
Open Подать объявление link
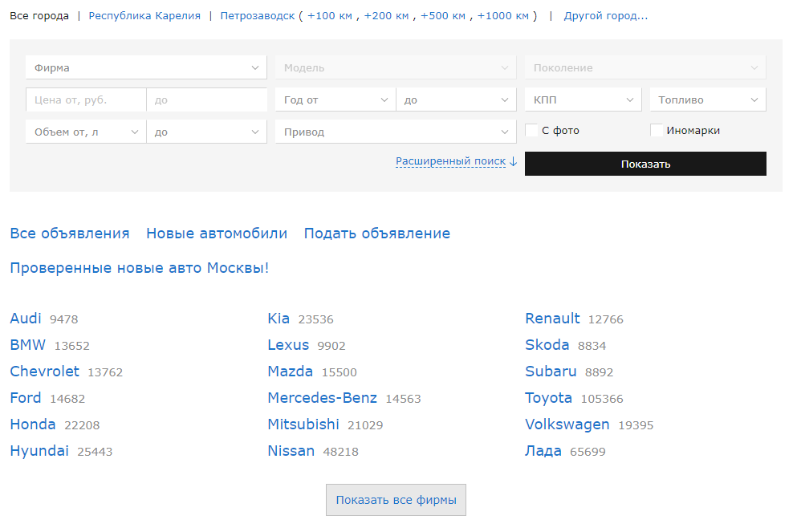click(x=376, y=234)
